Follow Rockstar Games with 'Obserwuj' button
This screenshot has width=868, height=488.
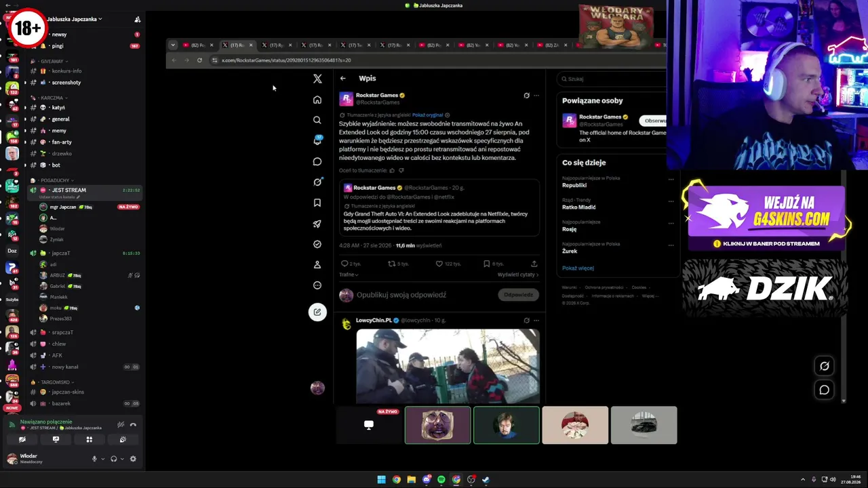[655, 121]
